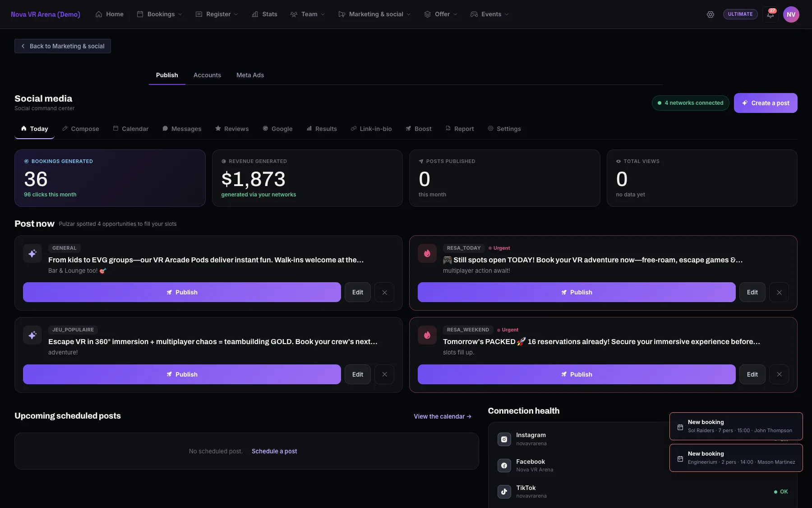The image size is (812, 508).
Task: Expand the Team navbar dropdown
Action: click(x=307, y=14)
